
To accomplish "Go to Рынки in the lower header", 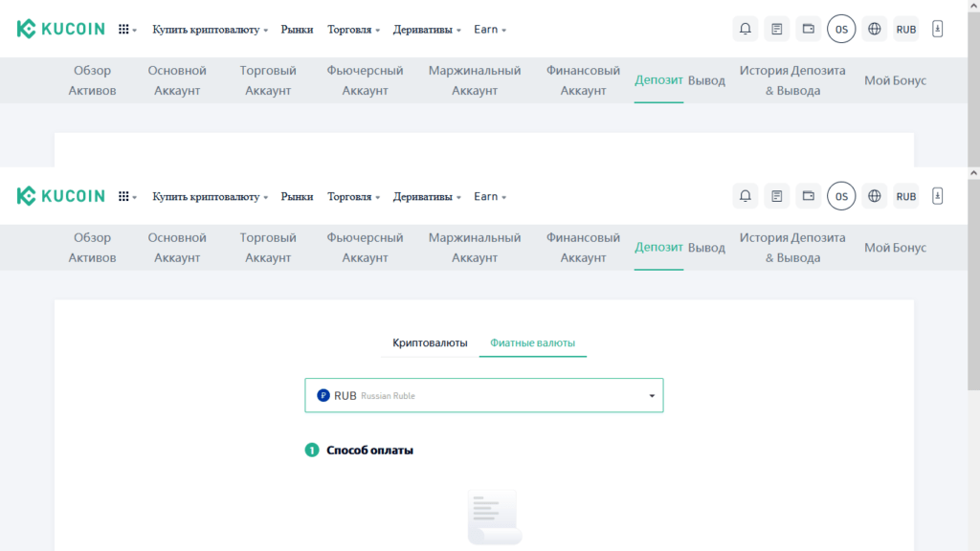I will tap(297, 196).
